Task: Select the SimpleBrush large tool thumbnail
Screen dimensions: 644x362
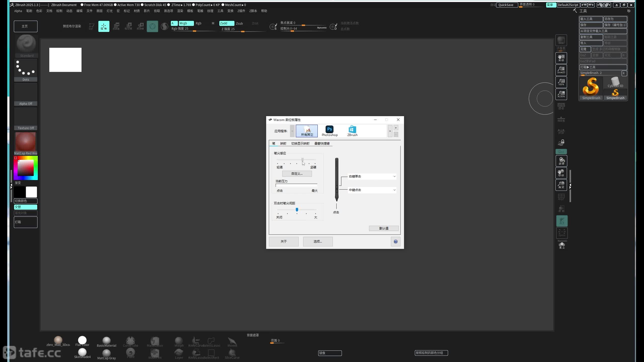Action: coord(591,88)
